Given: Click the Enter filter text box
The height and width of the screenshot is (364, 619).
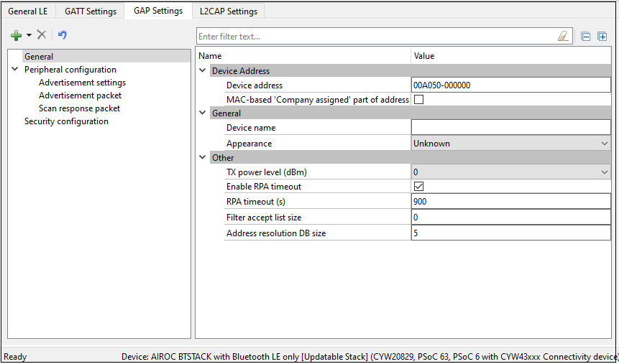Looking at the screenshot, I should click(x=374, y=36).
